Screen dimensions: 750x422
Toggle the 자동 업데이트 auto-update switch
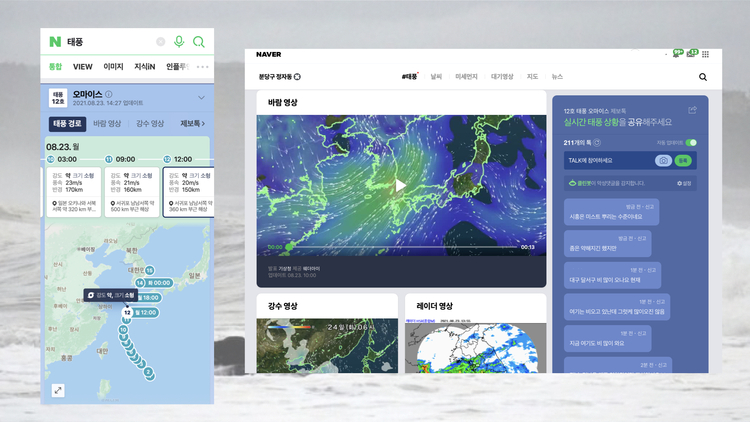pos(691,143)
